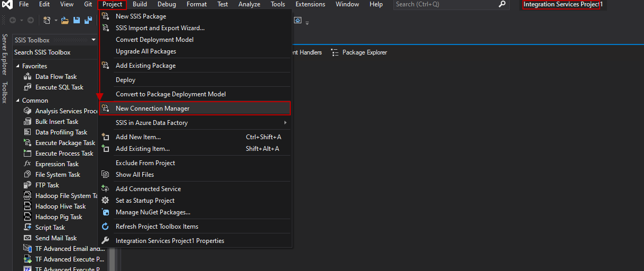The width and height of the screenshot is (644, 271).
Task: Open the Extensions menu
Action: point(310,4)
